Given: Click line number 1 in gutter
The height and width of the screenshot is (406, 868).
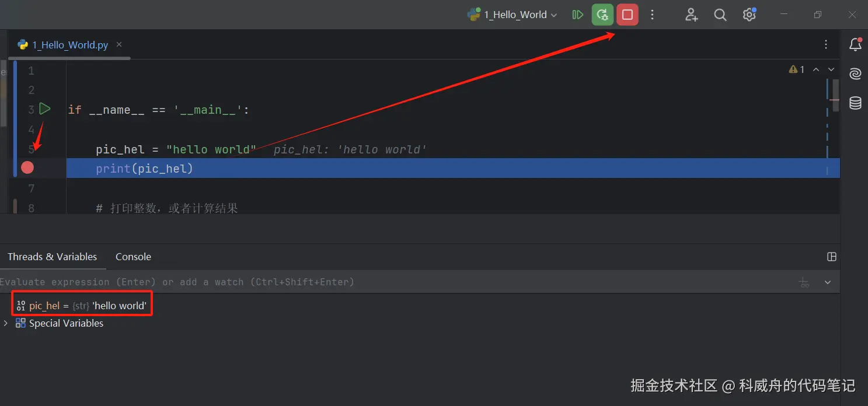Looking at the screenshot, I should click(31, 71).
